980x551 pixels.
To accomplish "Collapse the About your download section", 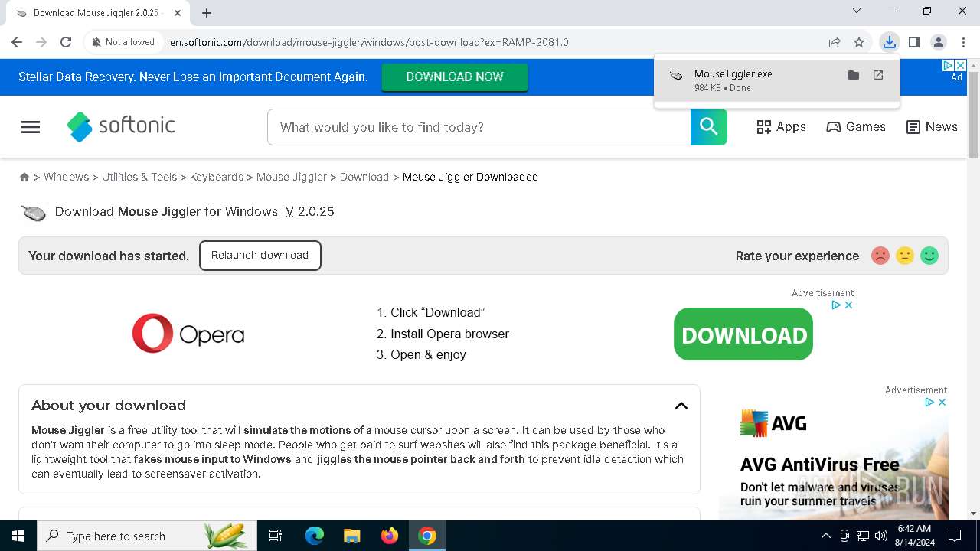I will [x=681, y=406].
